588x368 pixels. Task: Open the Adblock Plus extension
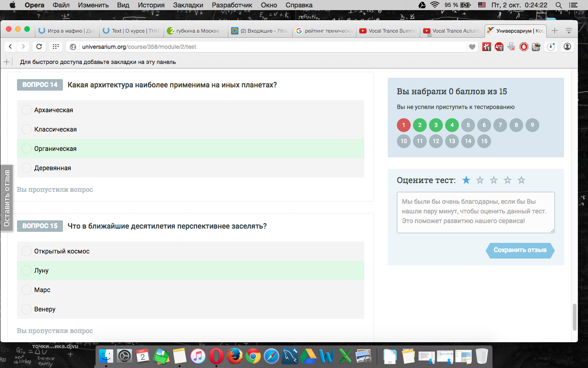tap(499, 46)
